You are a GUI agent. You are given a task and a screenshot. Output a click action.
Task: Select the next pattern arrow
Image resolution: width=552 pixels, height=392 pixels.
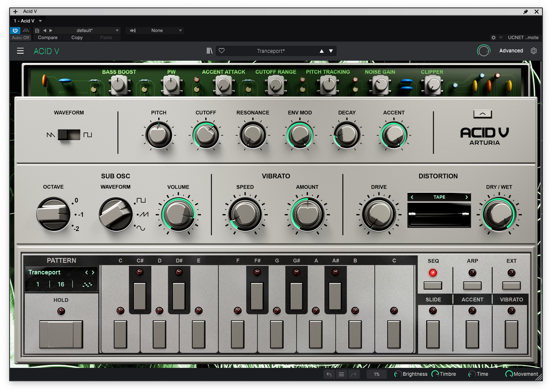[93, 272]
